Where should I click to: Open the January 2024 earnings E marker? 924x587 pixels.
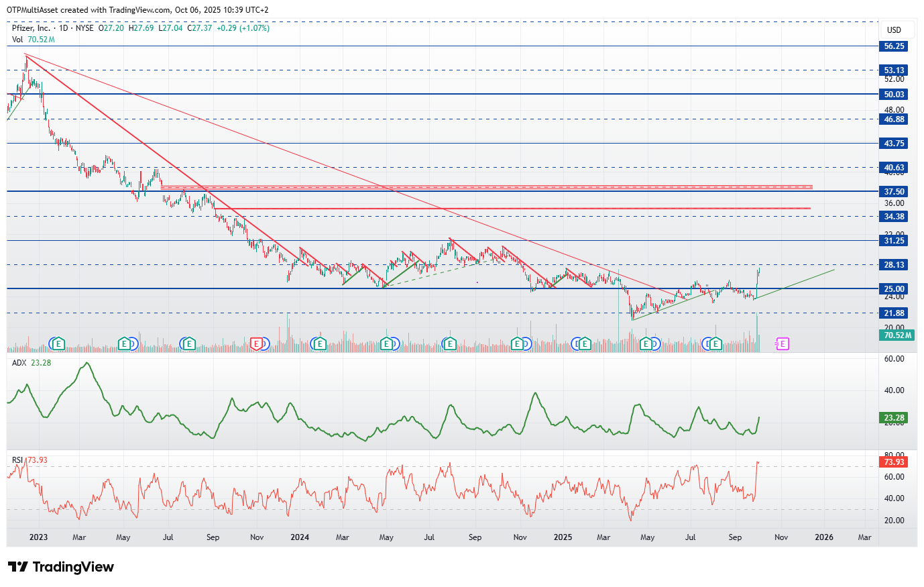click(320, 344)
